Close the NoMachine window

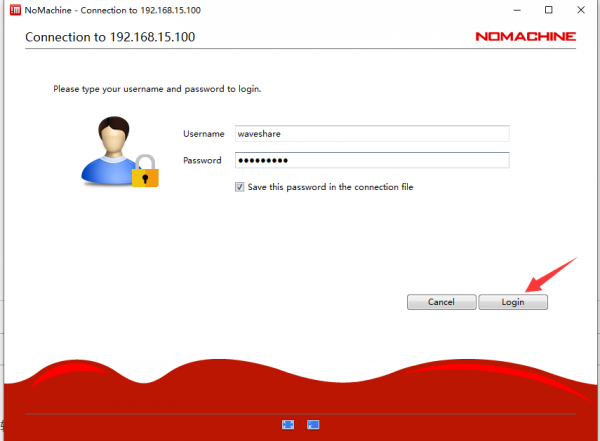[581, 10]
